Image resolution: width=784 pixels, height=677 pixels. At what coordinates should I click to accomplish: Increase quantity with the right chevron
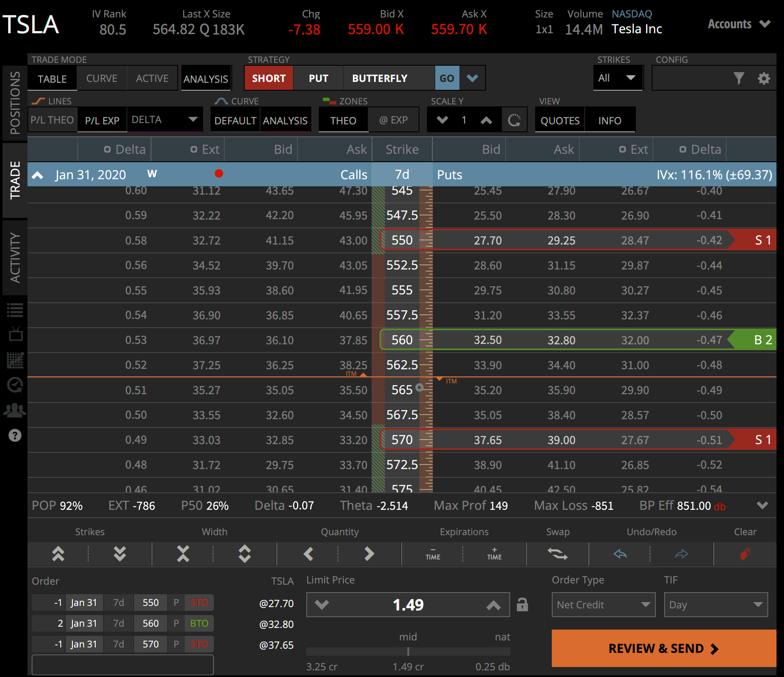(x=369, y=554)
